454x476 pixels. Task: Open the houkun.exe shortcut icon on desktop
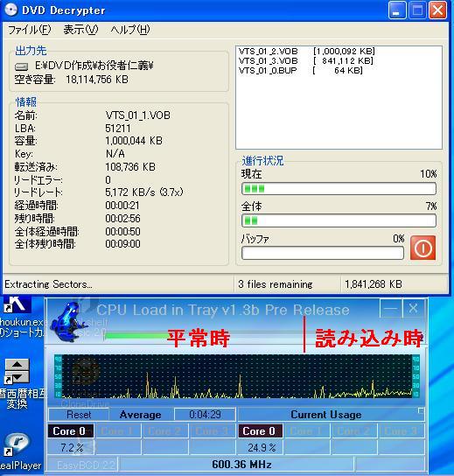(x=17, y=304)
